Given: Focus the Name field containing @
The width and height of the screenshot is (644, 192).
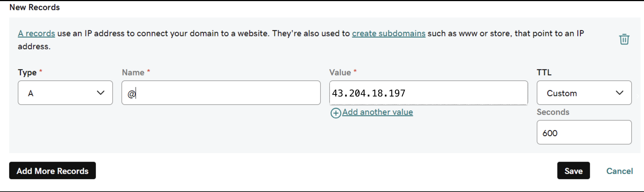Looking at the screenshot, I should (221, 93).
